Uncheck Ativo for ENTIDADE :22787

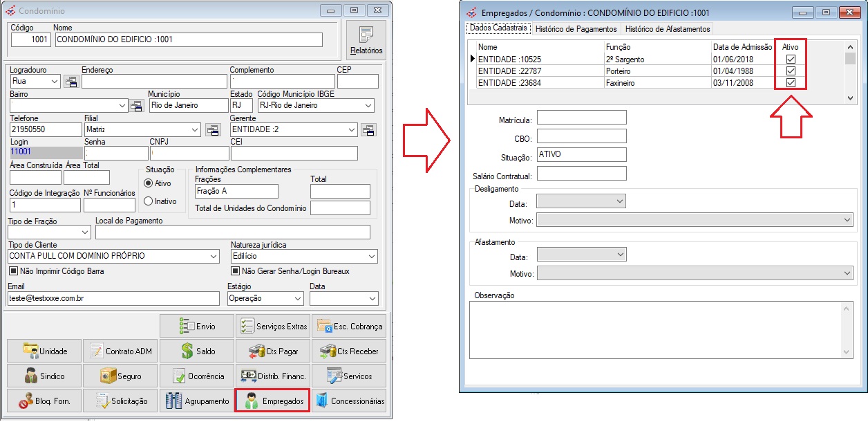tap(791, 71)
